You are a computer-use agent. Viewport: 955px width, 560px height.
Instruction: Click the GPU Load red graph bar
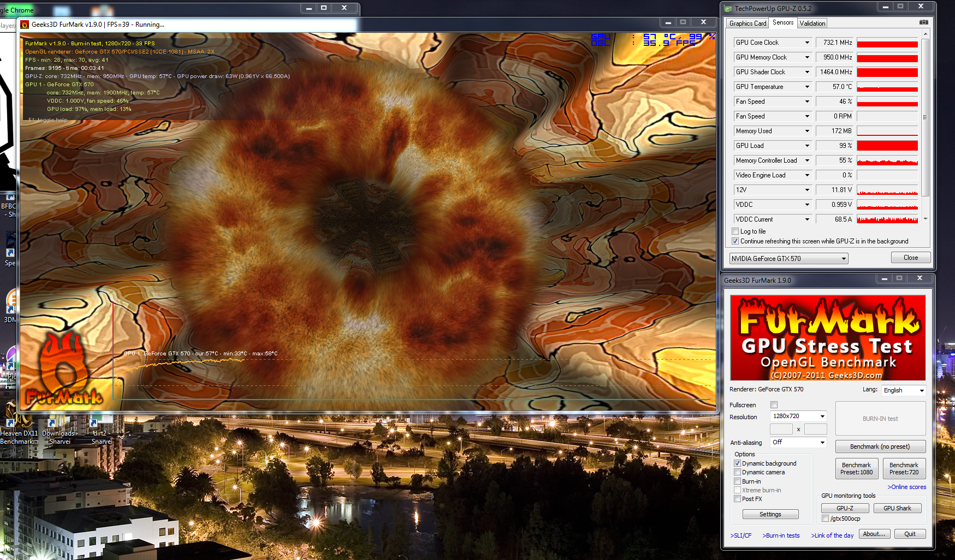tap(887, 146)
